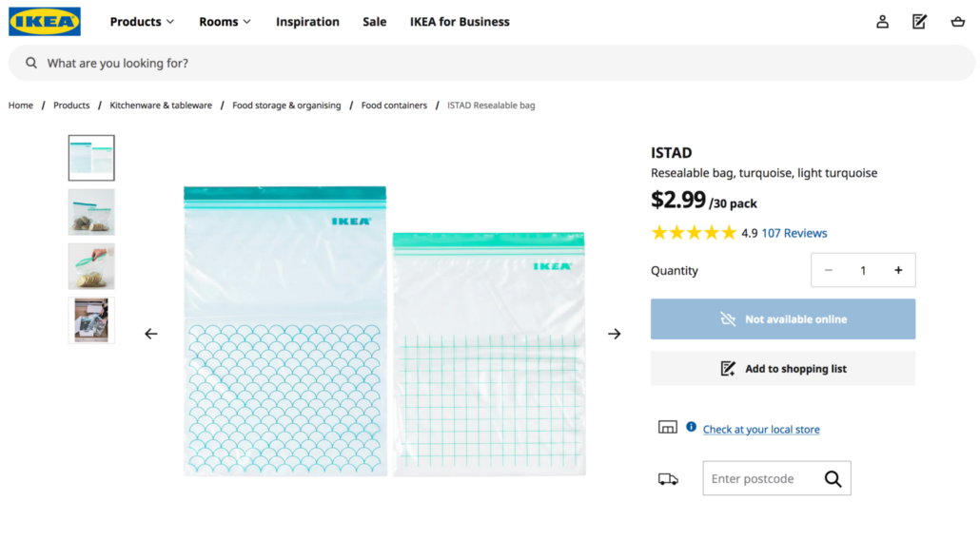Viewport: 980px width, 540px height.
Task: Decrease quantity with the minus button
Action: pos(829,270)
